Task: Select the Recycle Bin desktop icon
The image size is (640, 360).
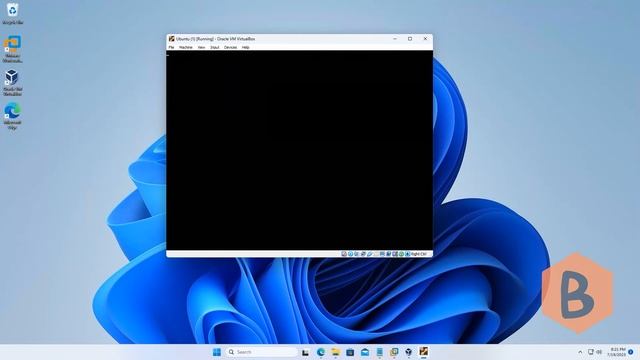Action: tap(13, 13)
